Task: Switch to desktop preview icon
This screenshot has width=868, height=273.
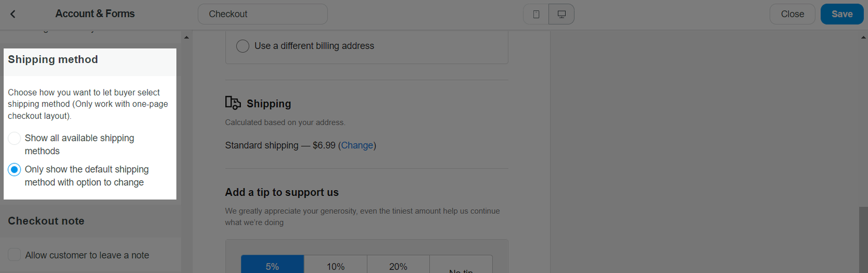Action: (x=561, y=14)
